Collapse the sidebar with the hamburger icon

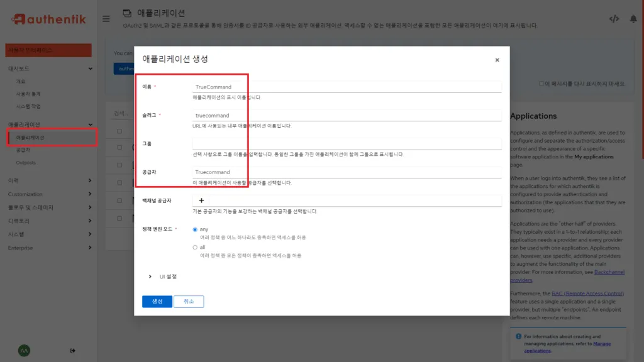coord(106,19)
